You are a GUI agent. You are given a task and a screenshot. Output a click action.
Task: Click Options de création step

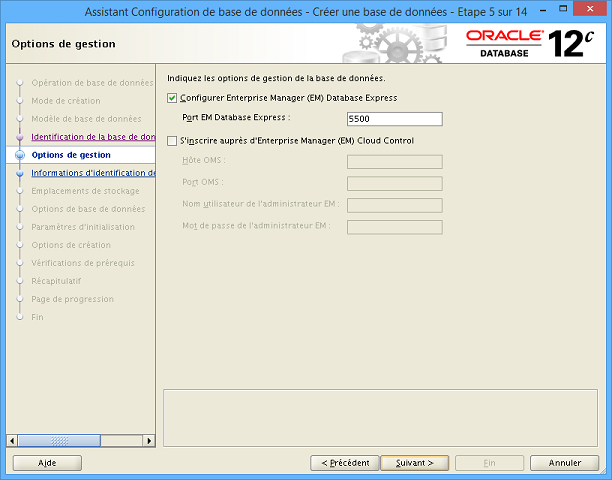71,245
